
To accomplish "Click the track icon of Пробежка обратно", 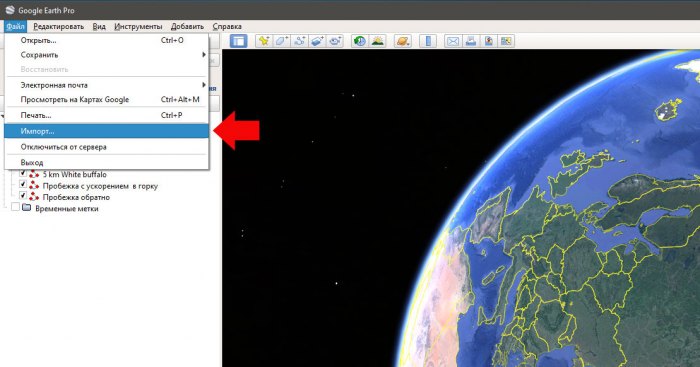I will [34, 197].
